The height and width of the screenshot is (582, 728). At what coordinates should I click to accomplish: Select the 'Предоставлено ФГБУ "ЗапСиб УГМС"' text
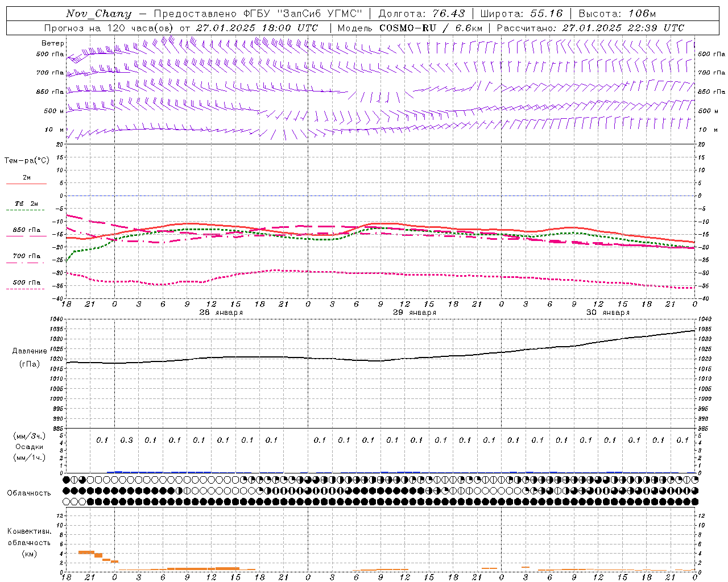(258, 14)
